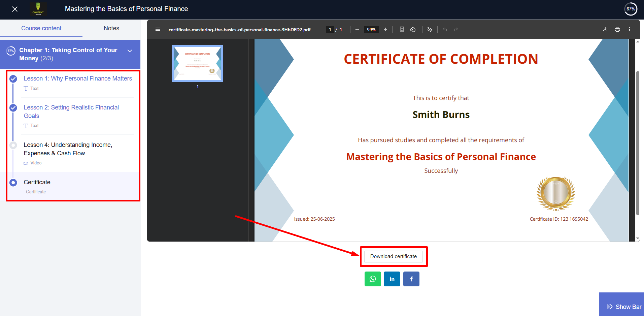The width and height of the screenshot is (644, 316).
Task: Click Chapter 1 progress 67% circle icon
Action: (11, 51)
